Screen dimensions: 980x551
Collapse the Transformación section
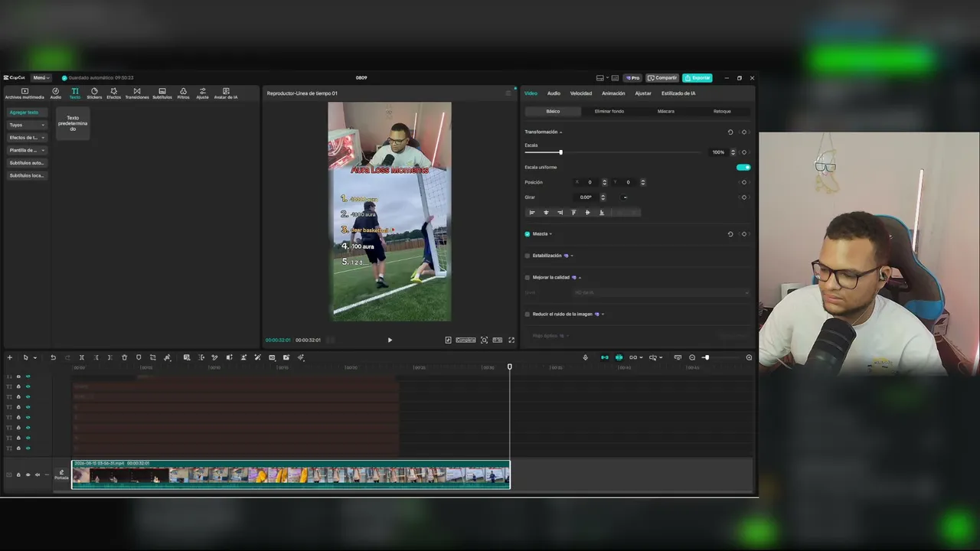pos(560,132)
